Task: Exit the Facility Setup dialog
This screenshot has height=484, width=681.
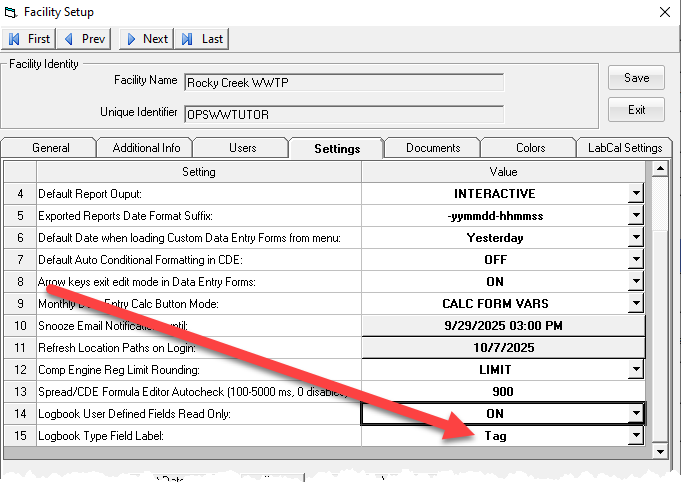Action: pyautogui.click(x=636, y=109)
